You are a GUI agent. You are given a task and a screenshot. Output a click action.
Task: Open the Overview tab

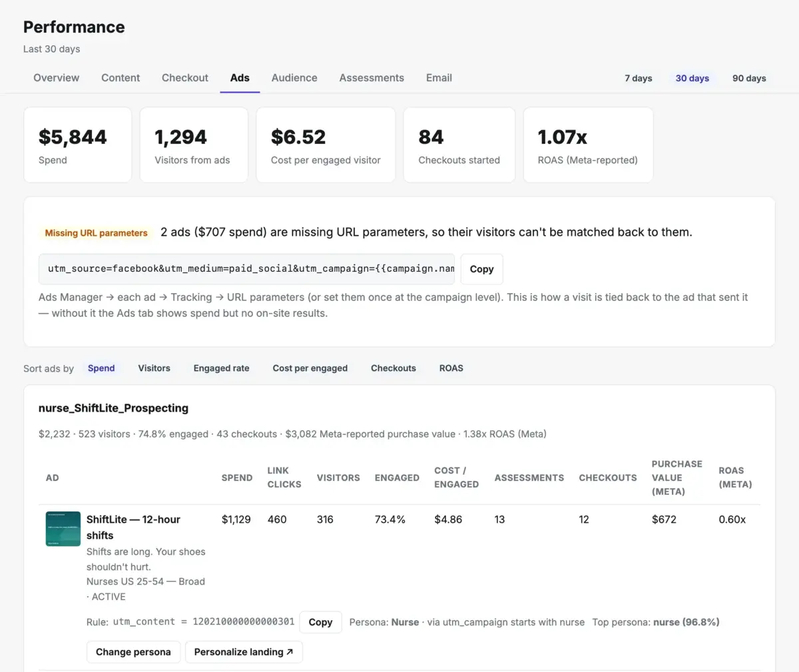[x=56, y=78]
